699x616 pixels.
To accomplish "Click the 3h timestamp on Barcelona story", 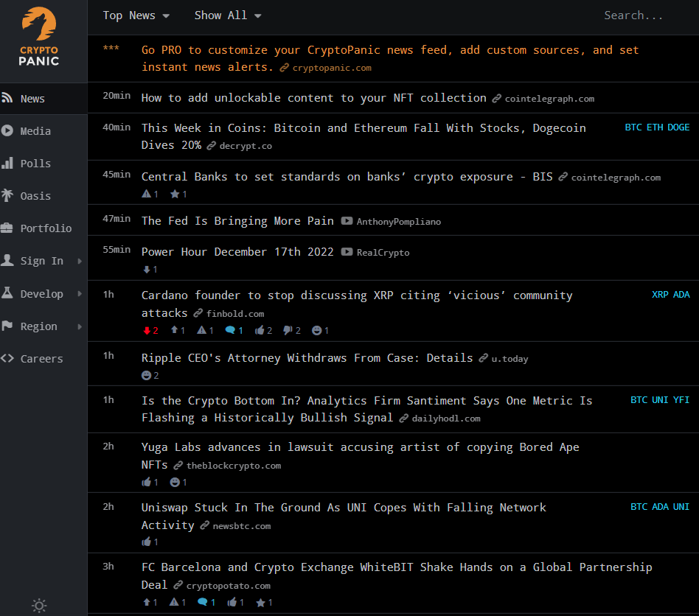I will click(x=108, y=567).
